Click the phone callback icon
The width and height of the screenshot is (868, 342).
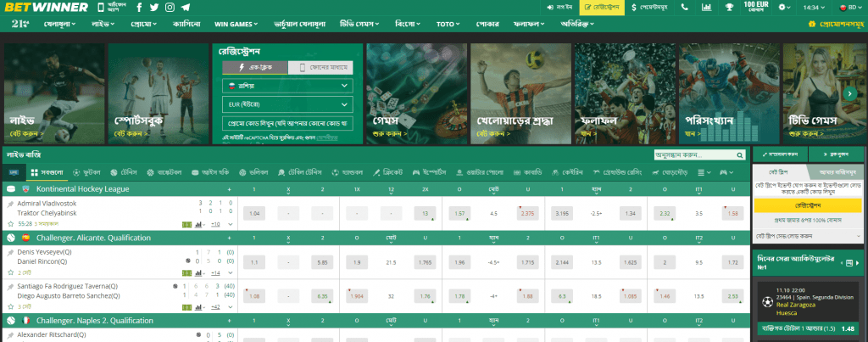685,7
